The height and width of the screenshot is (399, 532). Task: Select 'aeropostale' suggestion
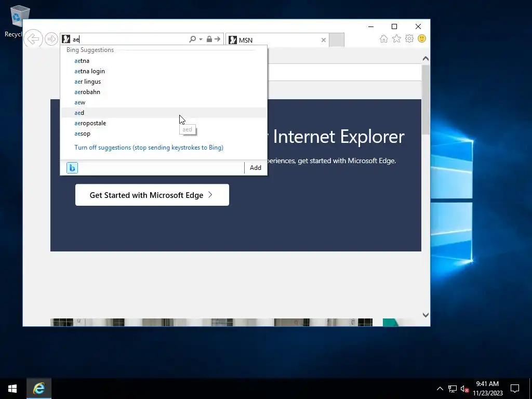tap(164, 123)
